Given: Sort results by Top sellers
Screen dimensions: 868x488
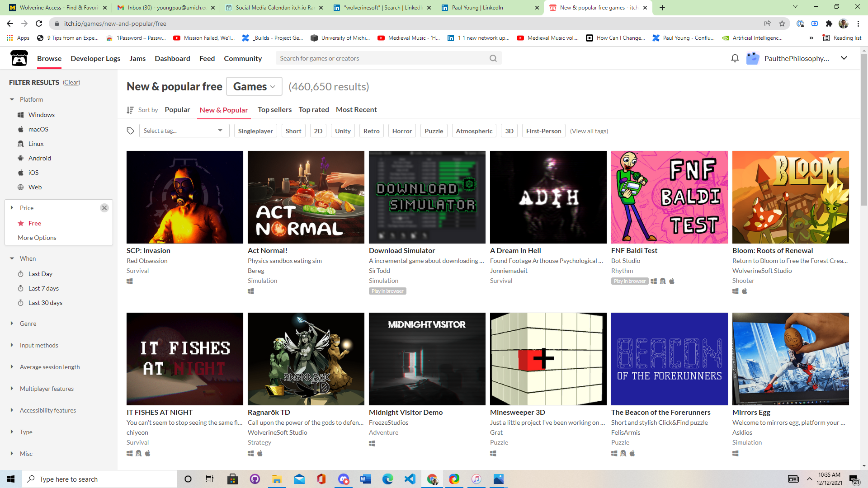Looking at the screenshot, I should 274,110.
